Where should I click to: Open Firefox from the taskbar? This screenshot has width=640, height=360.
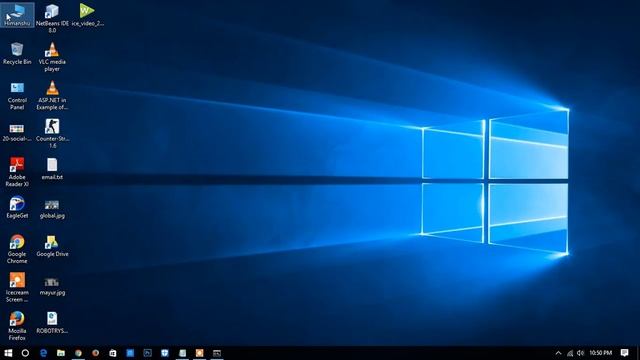tap(96, 353)
